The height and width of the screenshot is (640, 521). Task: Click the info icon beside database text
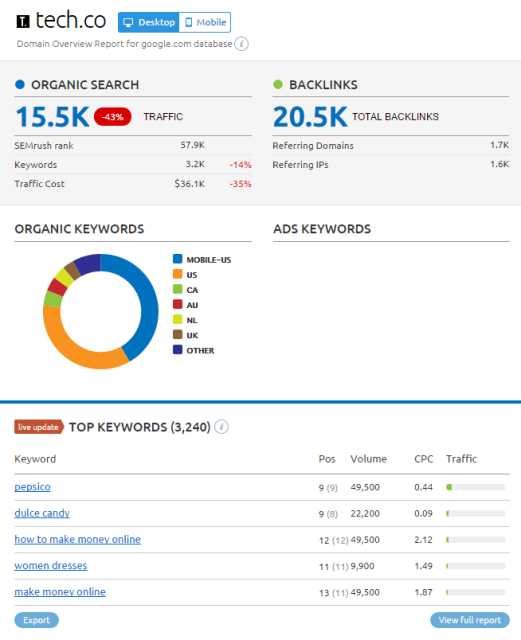[x=242, y=44]
